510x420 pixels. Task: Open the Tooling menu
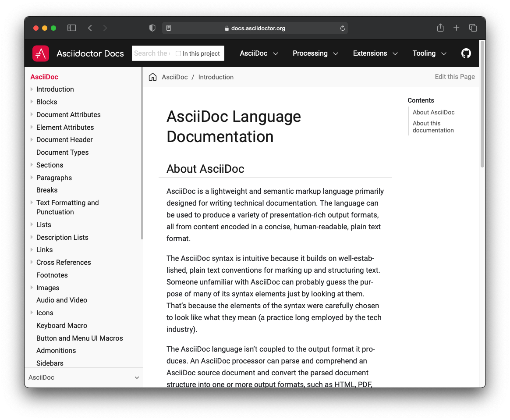[429, 53]
